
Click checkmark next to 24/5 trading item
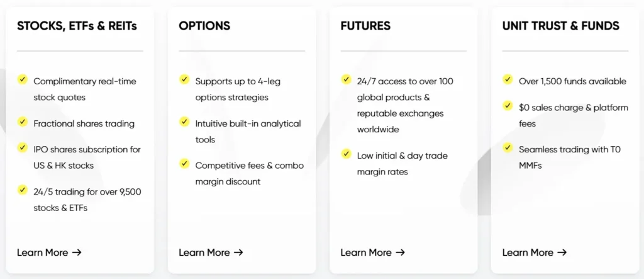[x=23, y=190]
